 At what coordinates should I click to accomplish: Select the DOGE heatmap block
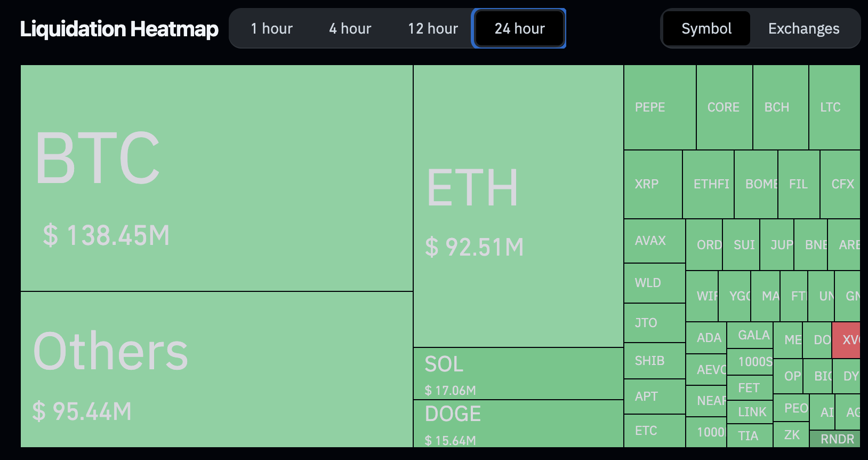(518, 424)
